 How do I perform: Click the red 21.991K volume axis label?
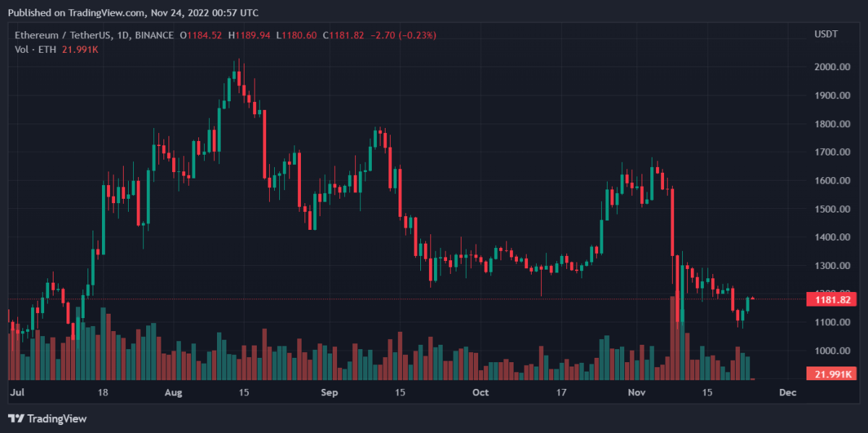[831, 374]
